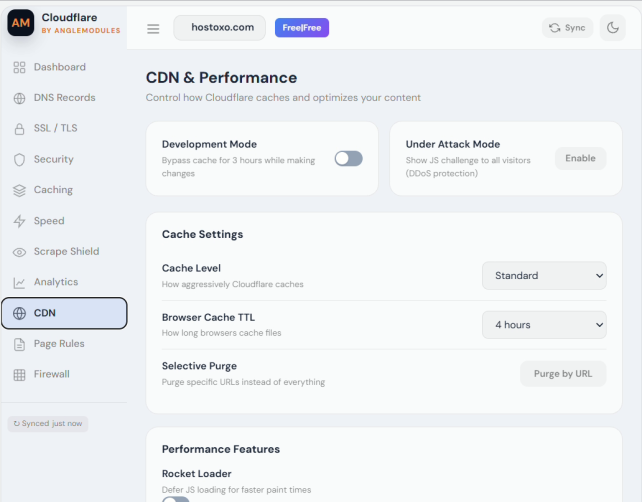Click the hostoxo.com domain selector
Viewport: 642px width, 502px height.
click(x=219, y=28)
